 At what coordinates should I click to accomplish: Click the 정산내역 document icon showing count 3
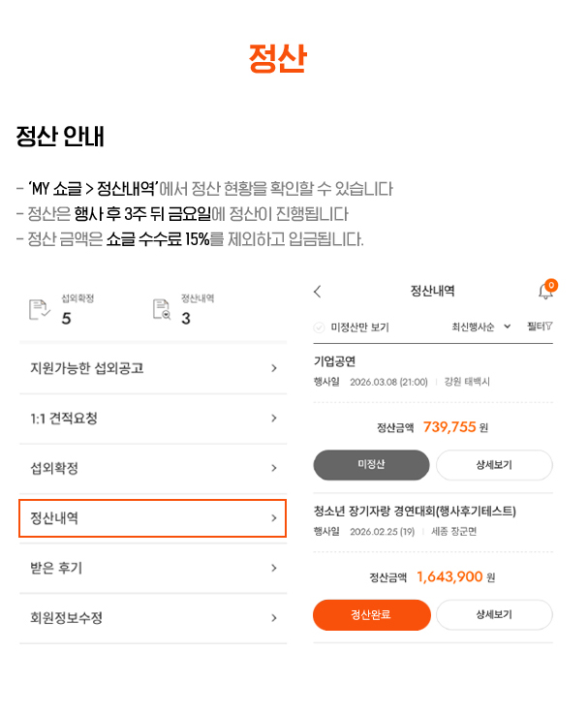(x=161, y=309)
